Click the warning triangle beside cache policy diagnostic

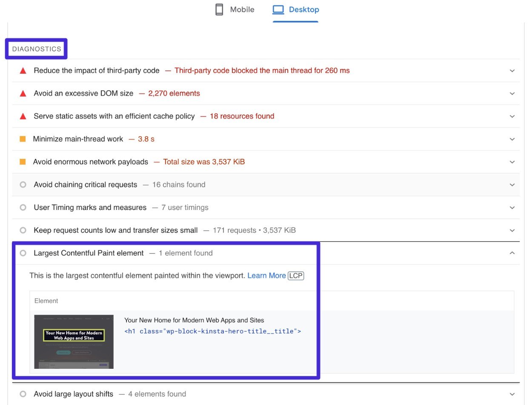23,116
